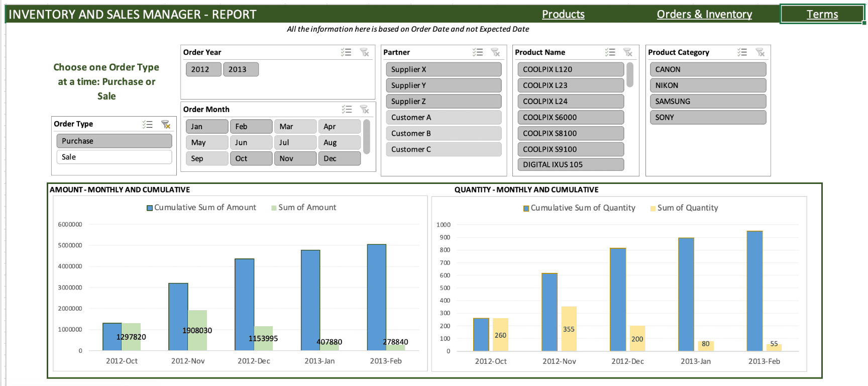The height and width of the screenshot is (386, 868).
Task: Go to Orders & Inventory link
Action: tap(704, 14)
